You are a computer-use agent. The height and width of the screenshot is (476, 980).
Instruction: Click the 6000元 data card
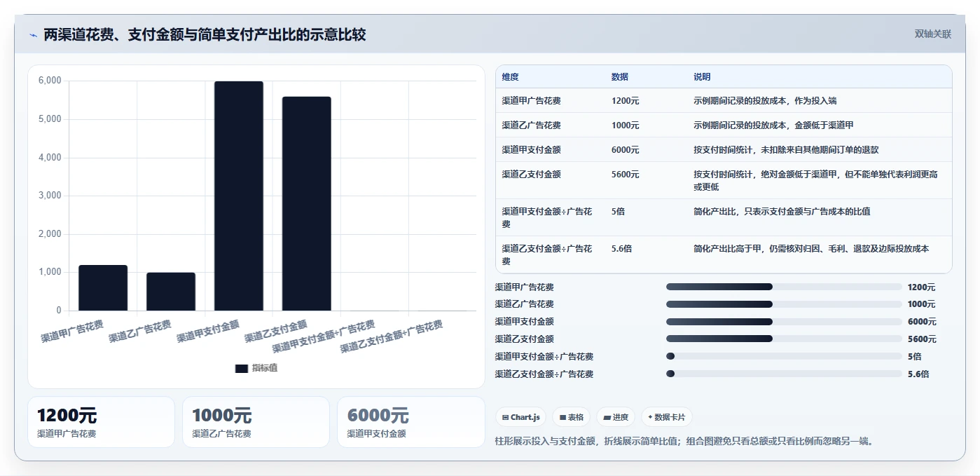click(x=410, y=422)
